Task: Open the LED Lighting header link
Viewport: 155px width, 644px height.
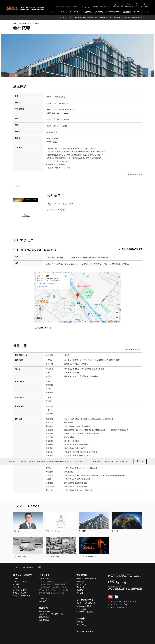Action: coord(86,7)
